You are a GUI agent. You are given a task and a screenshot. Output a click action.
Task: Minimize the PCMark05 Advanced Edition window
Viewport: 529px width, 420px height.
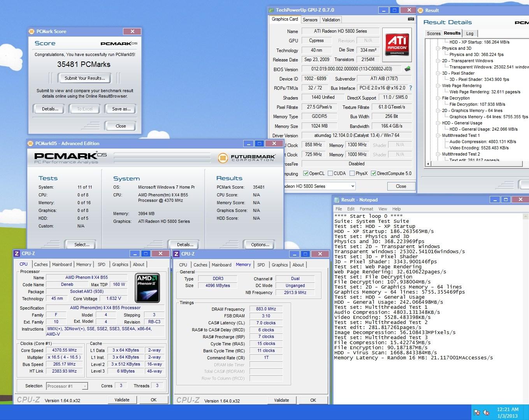[x=249, y=143]
